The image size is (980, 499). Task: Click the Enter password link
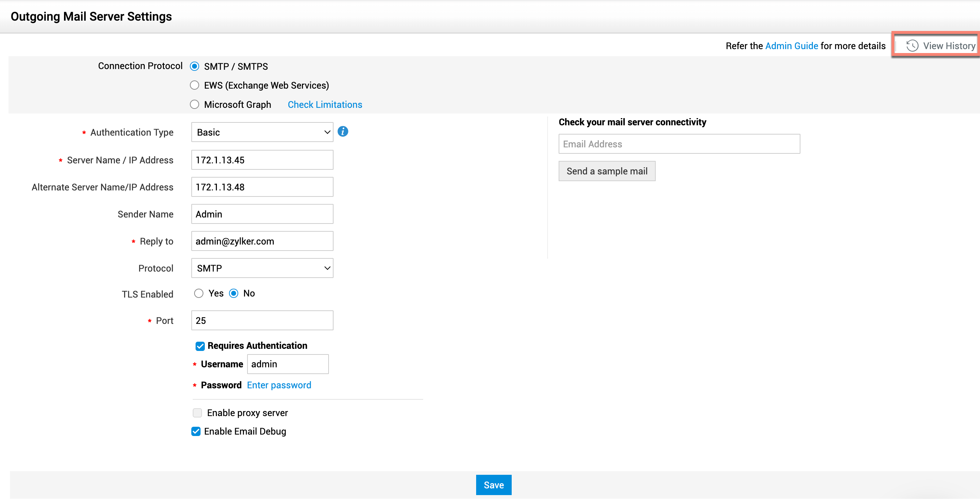279,385
